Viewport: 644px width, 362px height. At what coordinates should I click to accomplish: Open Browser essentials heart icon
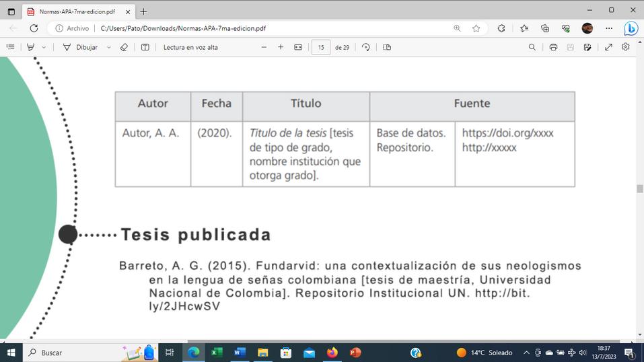coord(566,28)
